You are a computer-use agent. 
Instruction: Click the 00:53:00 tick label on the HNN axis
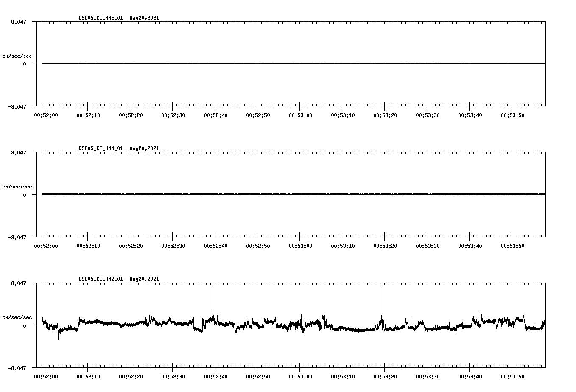[300, 245]
